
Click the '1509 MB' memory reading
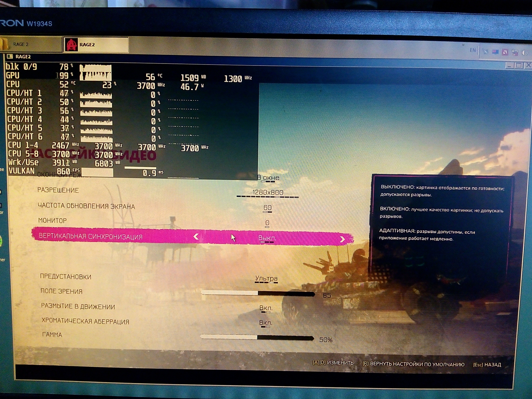pyautogui.click(x=193, y=78)
